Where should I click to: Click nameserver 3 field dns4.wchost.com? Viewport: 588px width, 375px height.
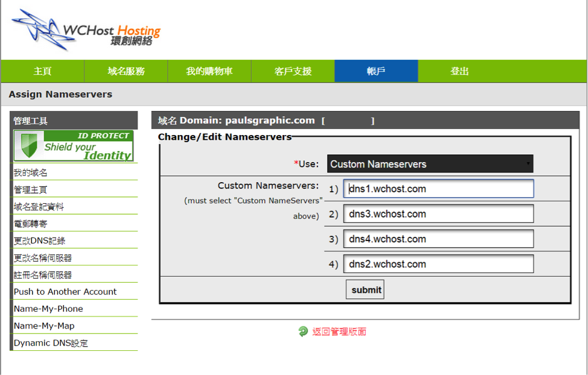438,239
